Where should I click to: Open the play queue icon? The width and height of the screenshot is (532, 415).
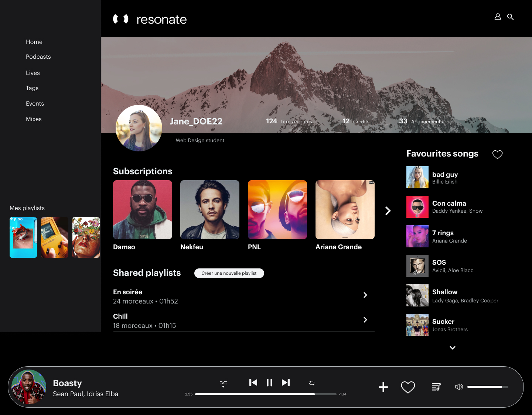[436, 387]
